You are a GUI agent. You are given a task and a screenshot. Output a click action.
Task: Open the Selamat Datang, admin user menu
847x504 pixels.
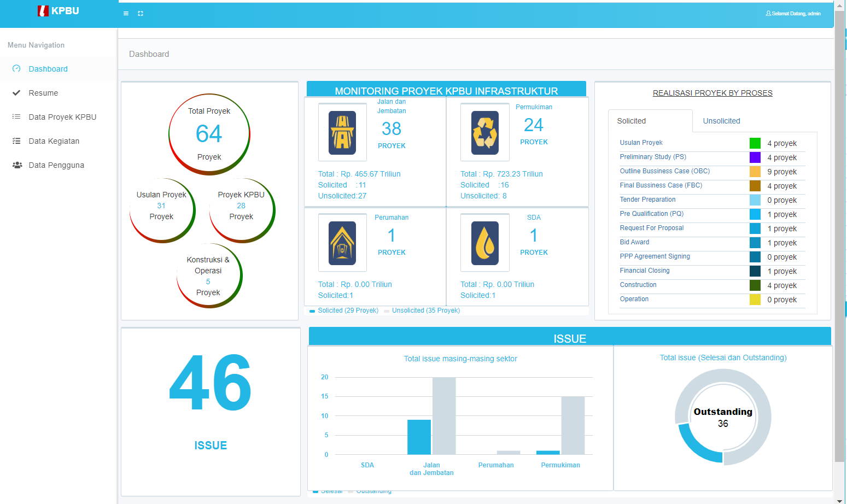(793, 14)
